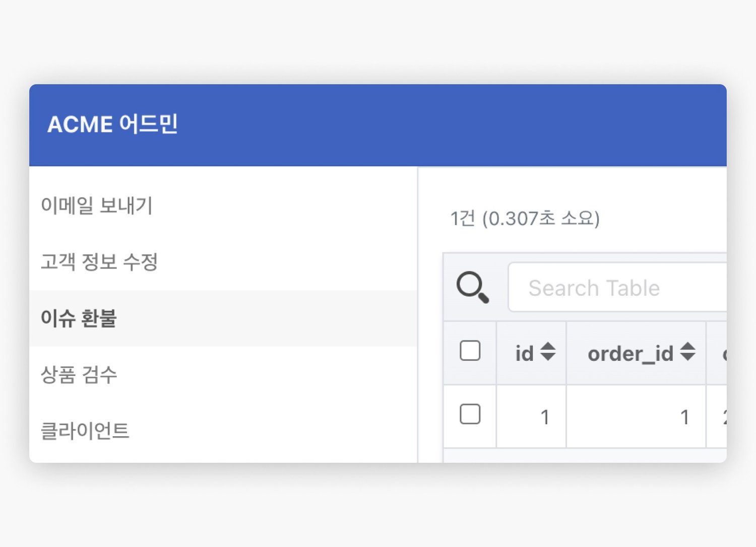
Task: Click the order_id column header label
Action: [x=630, y=354]
